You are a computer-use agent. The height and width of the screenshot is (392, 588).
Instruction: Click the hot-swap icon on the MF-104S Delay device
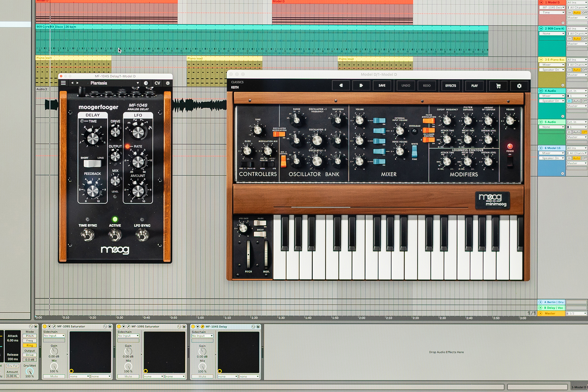click(254, 326)
